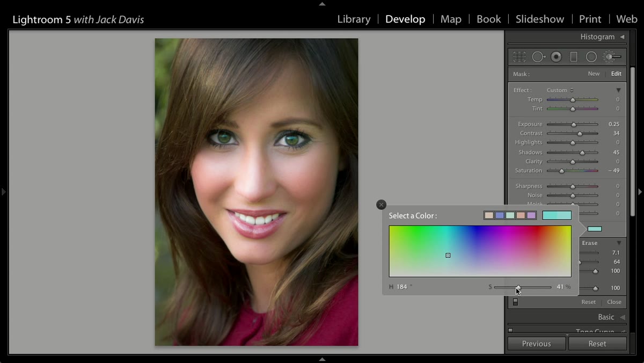The image size is (644, 363).
Task: Click a hue in the color spectrum field
Action: point(480,251)
